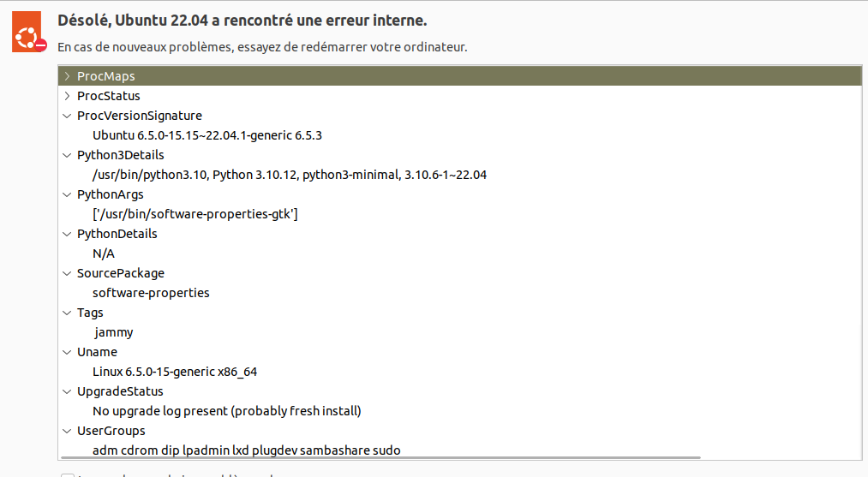Select the jammy tag row
868x477 pixels.
[113, 332]
